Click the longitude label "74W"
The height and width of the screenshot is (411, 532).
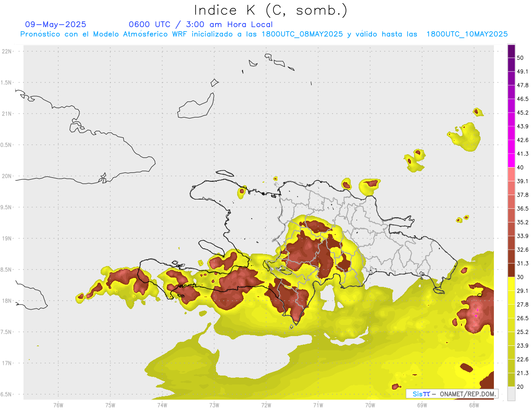pyautogui.click(x=162, y=405)
